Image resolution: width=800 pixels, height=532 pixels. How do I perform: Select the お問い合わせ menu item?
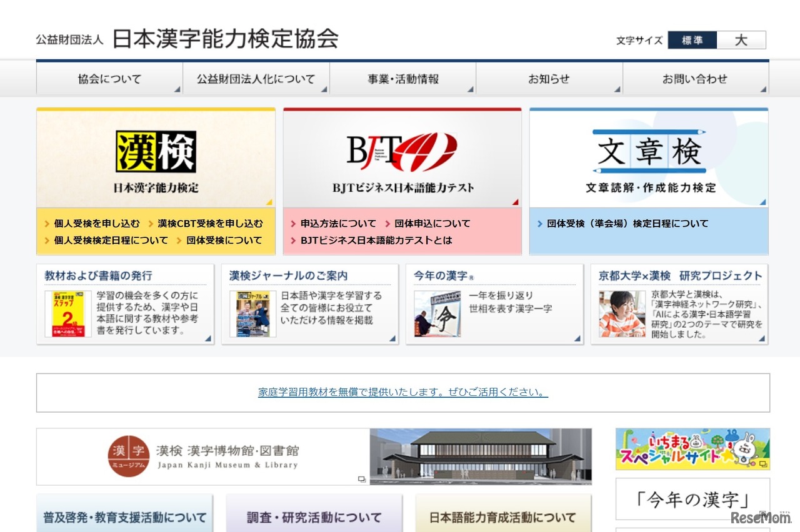click(x=694, y=79)
